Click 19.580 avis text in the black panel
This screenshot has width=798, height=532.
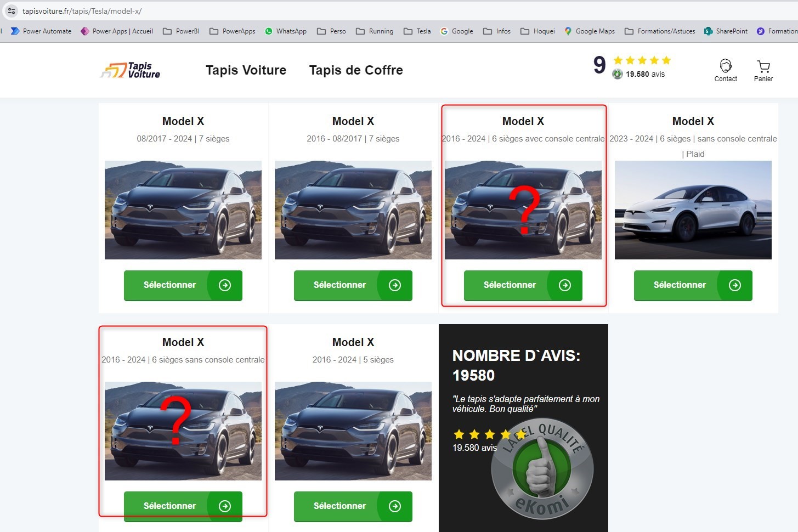[x=474, y=448]
